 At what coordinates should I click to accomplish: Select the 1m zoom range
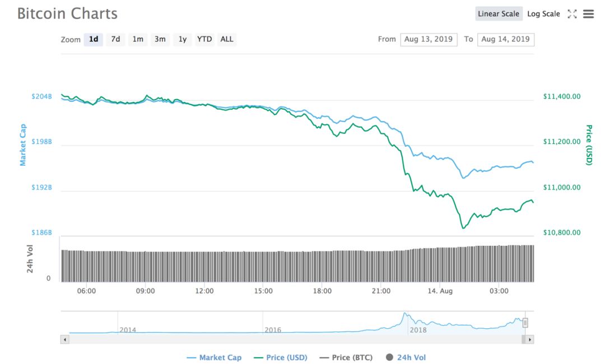click(x=138, y=39)
